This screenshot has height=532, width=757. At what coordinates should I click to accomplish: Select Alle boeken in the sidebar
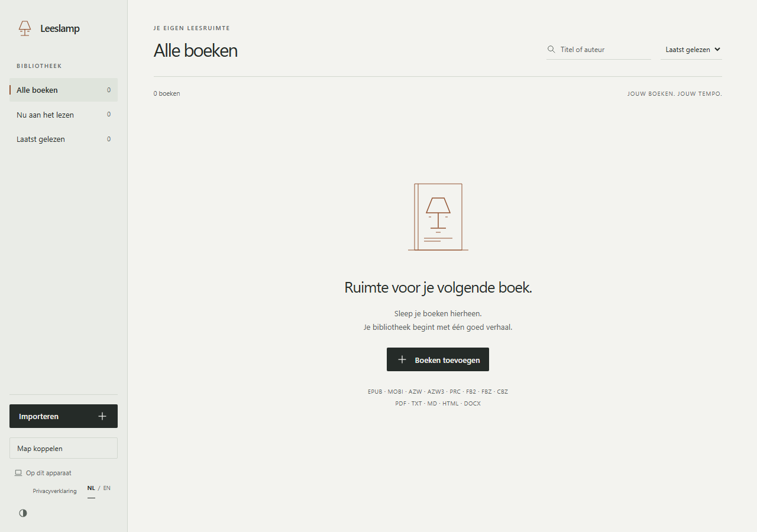coord(63,90)
